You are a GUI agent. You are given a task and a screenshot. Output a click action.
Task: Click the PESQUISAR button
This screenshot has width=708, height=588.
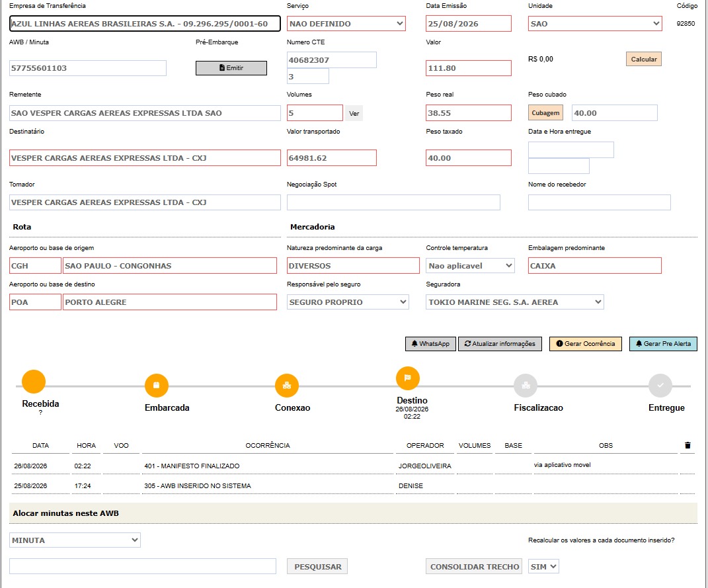point(317,566)
